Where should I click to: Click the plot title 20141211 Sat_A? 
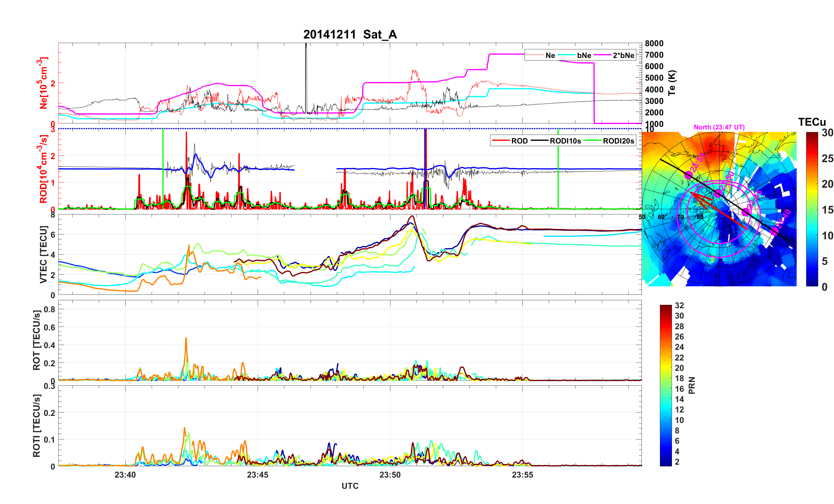[350, 34]
